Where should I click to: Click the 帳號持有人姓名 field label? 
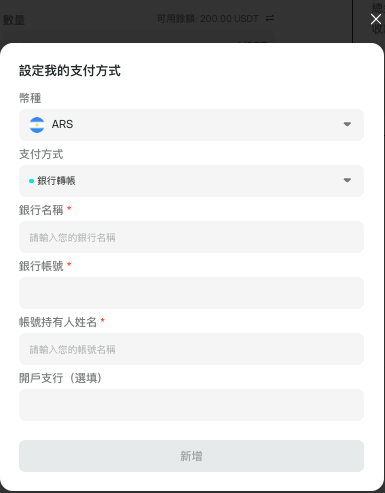58,322
